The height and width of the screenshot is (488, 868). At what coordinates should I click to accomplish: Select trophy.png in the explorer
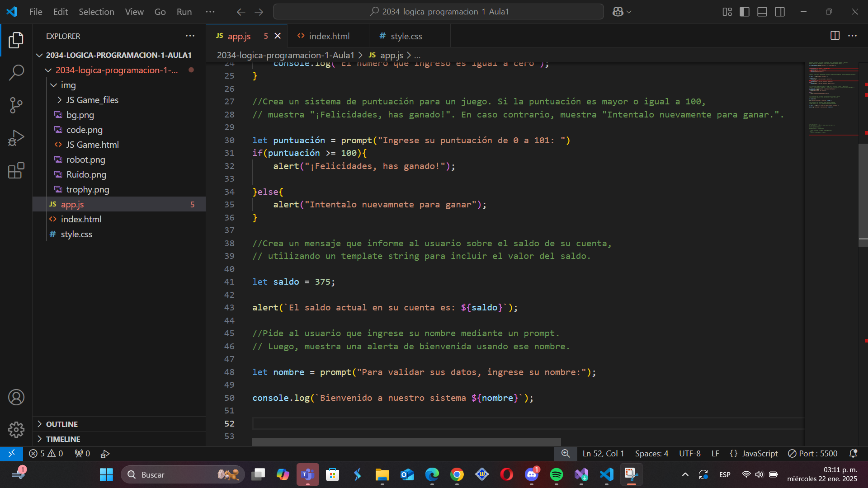pyautogui.click(x=119, y=189)
